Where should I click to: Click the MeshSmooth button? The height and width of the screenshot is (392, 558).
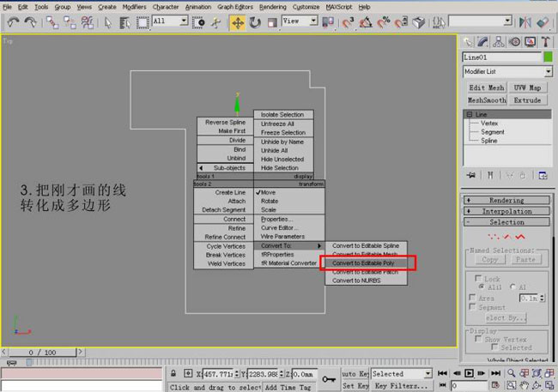click(x=487, y=100)
